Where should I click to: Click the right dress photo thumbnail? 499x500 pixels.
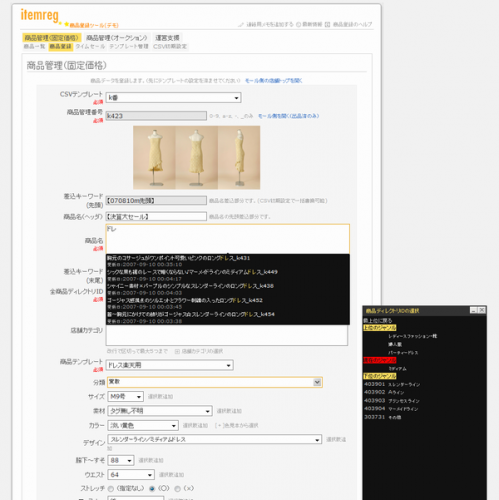(239, 157)
